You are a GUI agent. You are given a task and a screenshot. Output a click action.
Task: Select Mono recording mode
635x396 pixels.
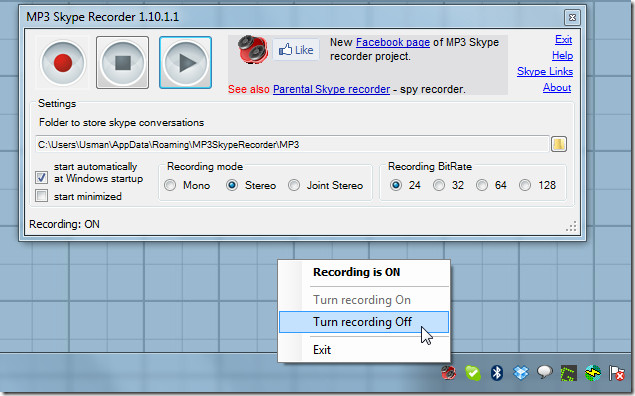170,185
